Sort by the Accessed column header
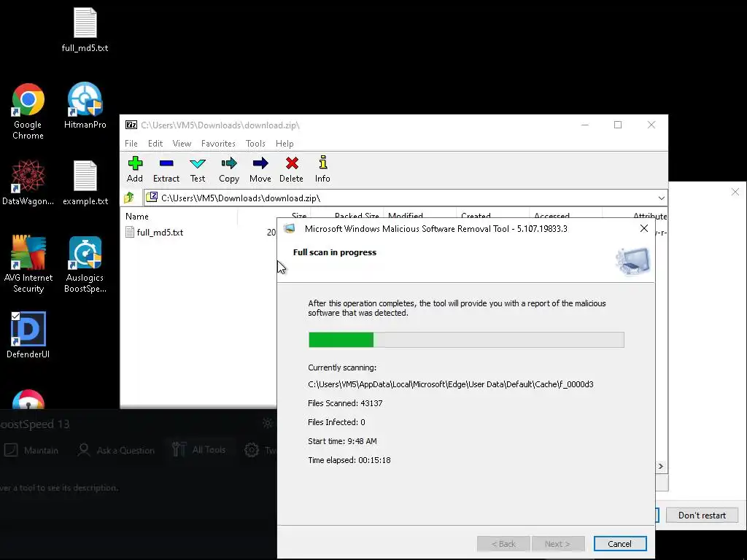The image size is (747, 560). (x=551, y=215)
